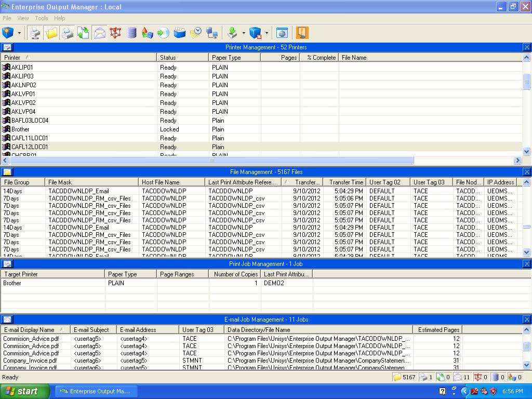Click the gray database cylinder toolbar icon
Viewport: 532px width, 399px height.
[x=131, y=33]
